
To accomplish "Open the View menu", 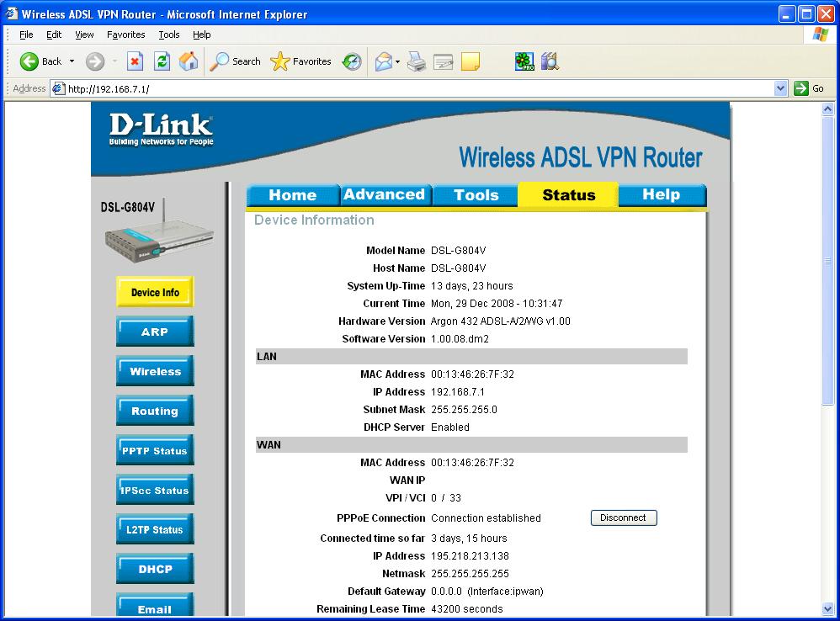I will 84,34.
